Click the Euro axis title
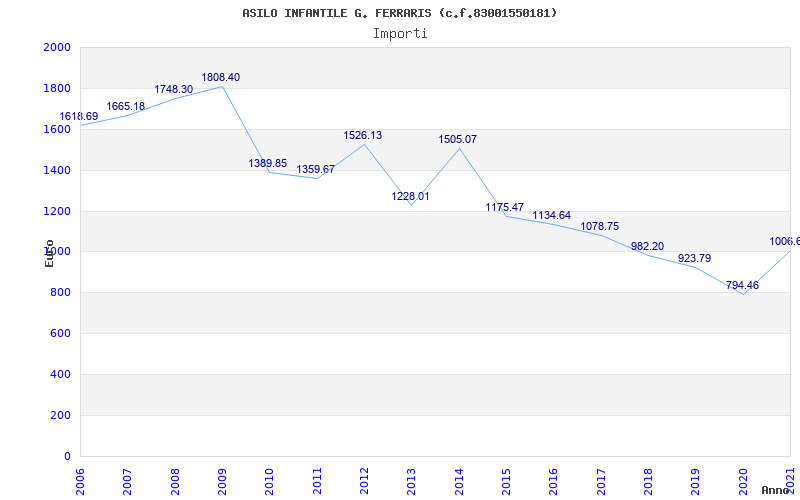 pos(49,253)
